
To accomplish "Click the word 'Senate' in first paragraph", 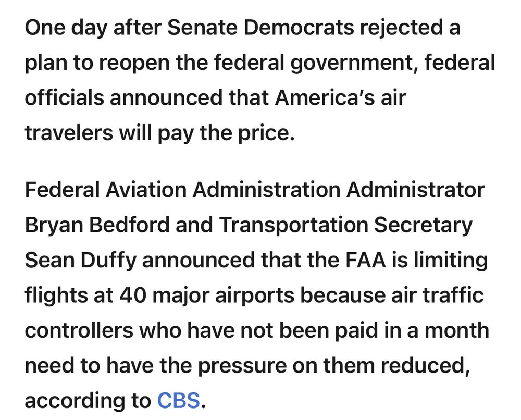I will pyautogui.click(x=202, y=27).
